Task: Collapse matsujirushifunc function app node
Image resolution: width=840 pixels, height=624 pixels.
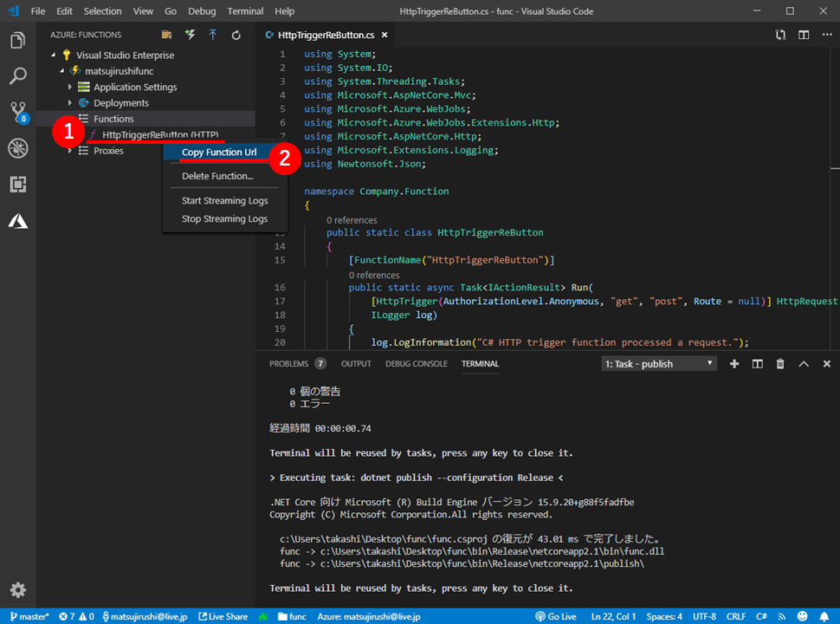Action: (61, 71)
